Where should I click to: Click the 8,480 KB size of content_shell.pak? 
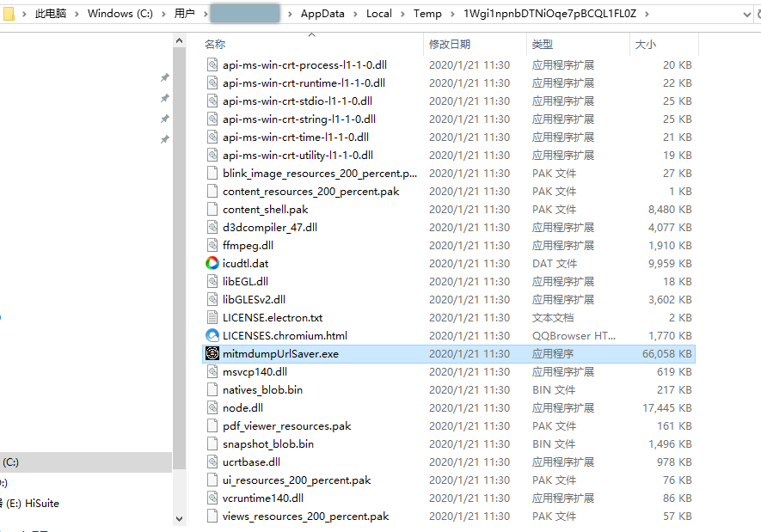(x=670, y=210)
